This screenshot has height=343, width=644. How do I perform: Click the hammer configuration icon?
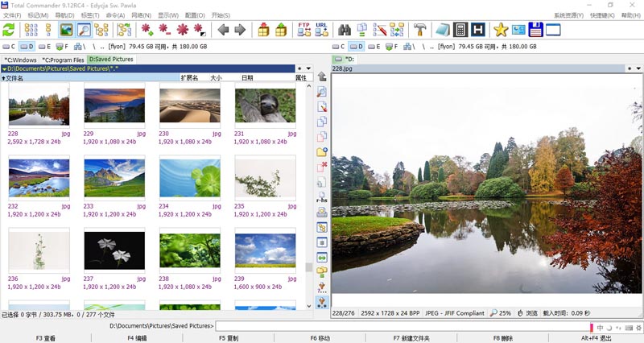pos(419,30)
